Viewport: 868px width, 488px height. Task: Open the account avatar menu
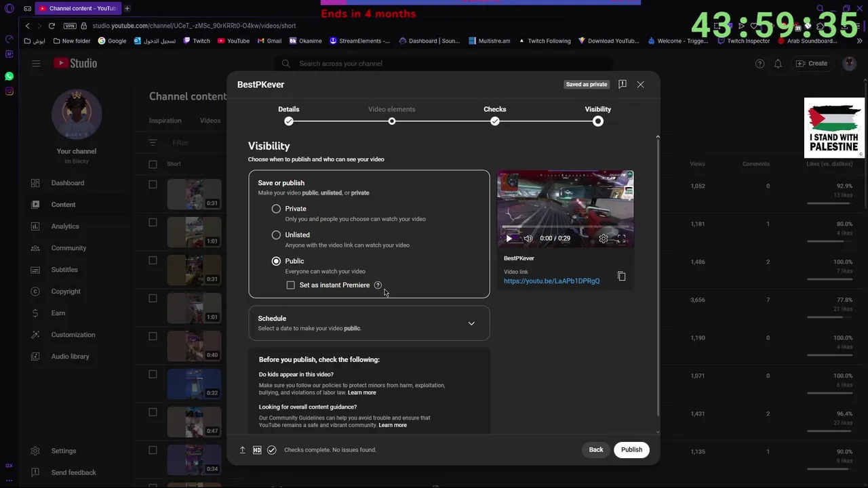pyautogui.click(x=849, y=64)
